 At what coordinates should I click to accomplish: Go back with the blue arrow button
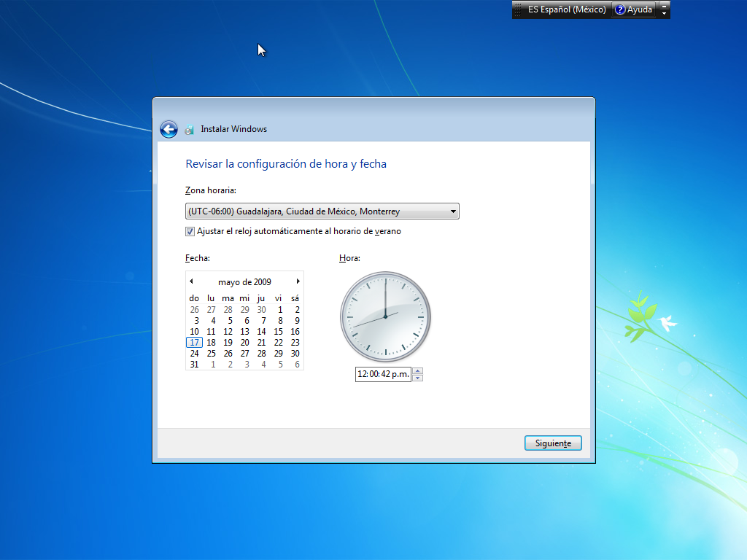[x=169, y=129]
